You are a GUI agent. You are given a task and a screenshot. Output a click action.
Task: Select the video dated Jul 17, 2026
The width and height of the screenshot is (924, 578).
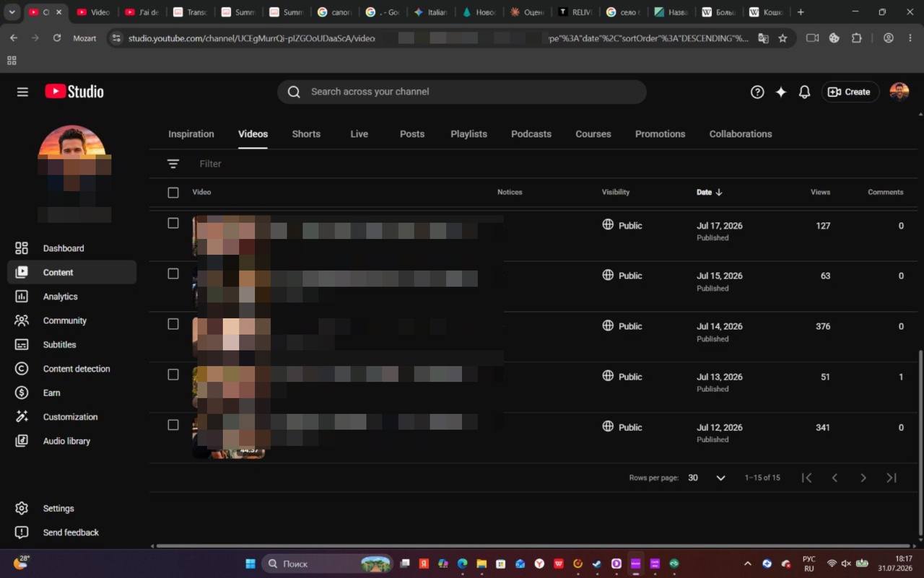coord(173,223)
